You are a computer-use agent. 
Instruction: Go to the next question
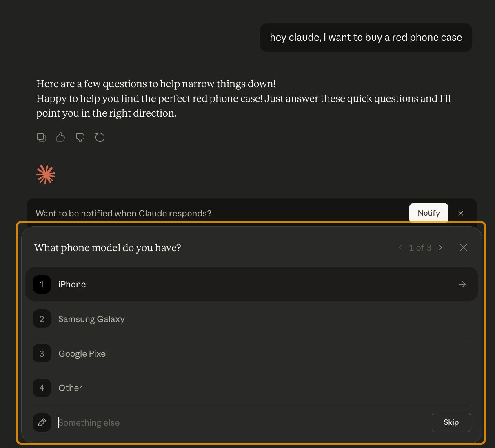[440, 247]
